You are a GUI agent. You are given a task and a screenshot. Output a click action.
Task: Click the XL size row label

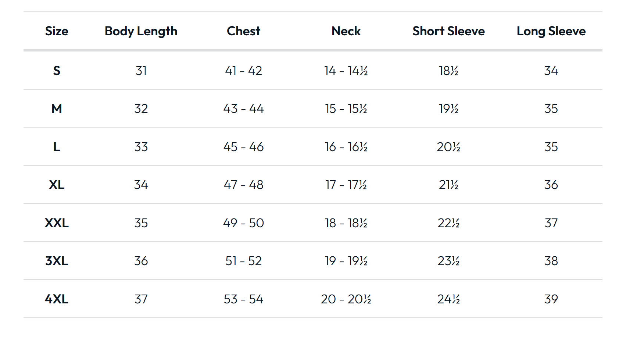click(x=57, y=185)
